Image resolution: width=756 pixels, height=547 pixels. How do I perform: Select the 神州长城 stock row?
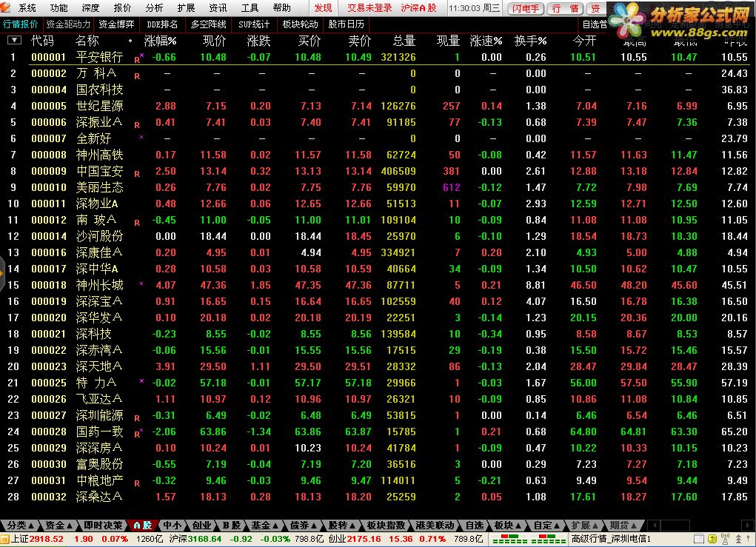pyautogui.click(x=378, y=285)
